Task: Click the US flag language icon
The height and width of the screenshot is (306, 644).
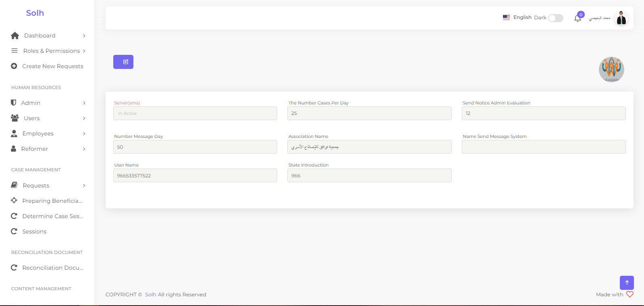Action: pyautogui.click(x=506, y=17)
